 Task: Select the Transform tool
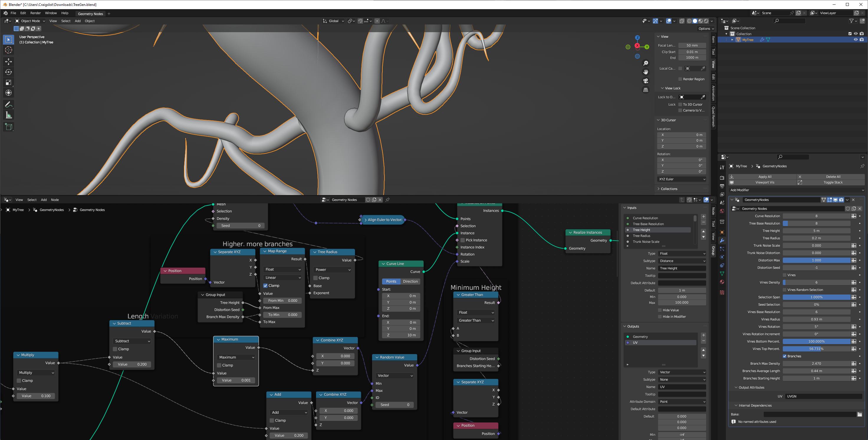coord(9,93)
